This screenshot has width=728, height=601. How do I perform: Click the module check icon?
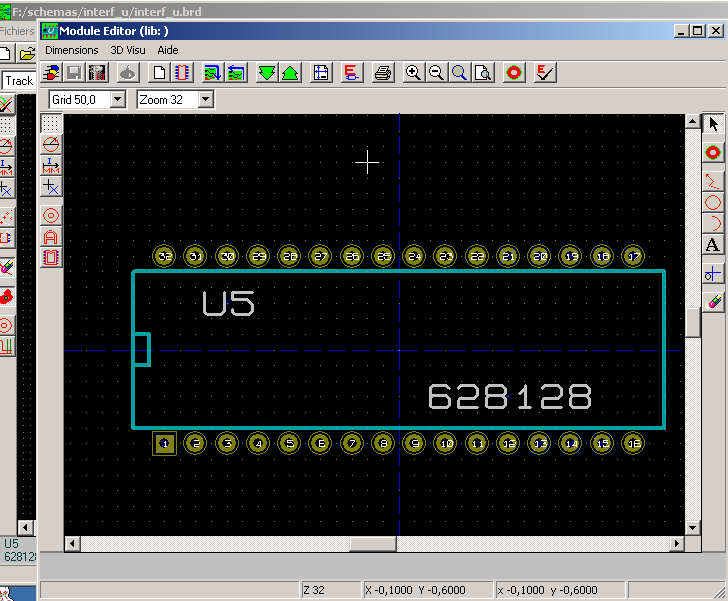coord(544,73)
